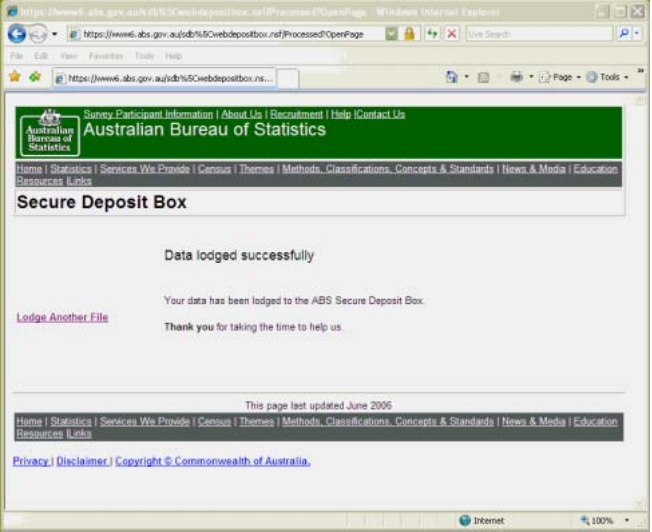Click the Home toolbar icon
The width and height of the screenshot is (652, 532).
[452, 77]
